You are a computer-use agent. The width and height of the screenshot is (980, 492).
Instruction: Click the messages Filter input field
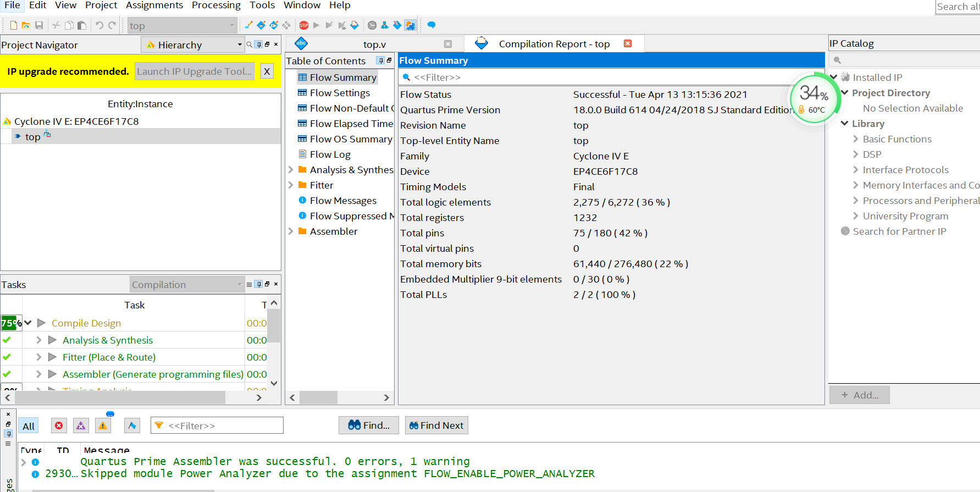point(217,425)
